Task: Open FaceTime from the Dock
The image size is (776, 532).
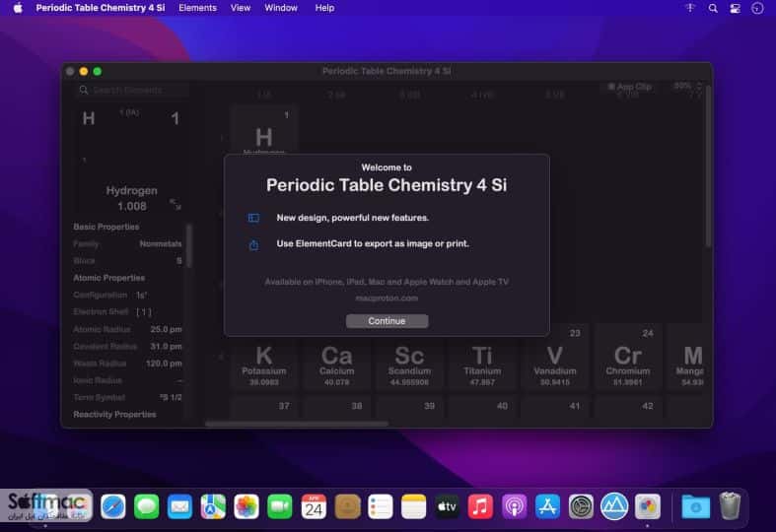Action: click(280, 506)
